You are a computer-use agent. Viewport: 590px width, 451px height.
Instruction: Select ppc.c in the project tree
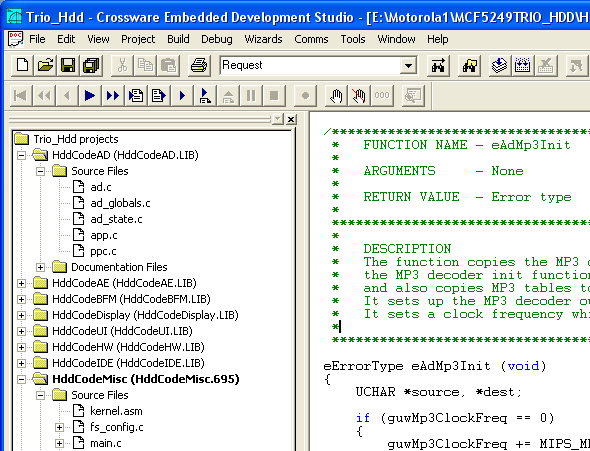(103, 251)
